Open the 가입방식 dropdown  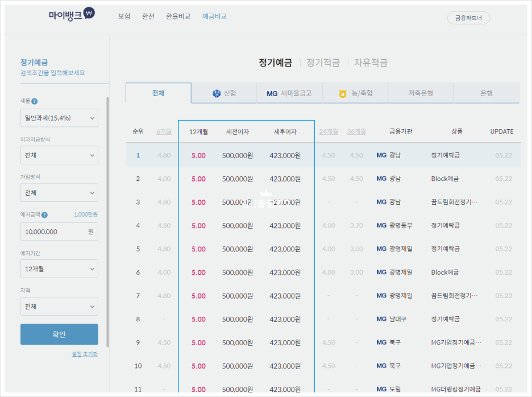coord(59,193)
